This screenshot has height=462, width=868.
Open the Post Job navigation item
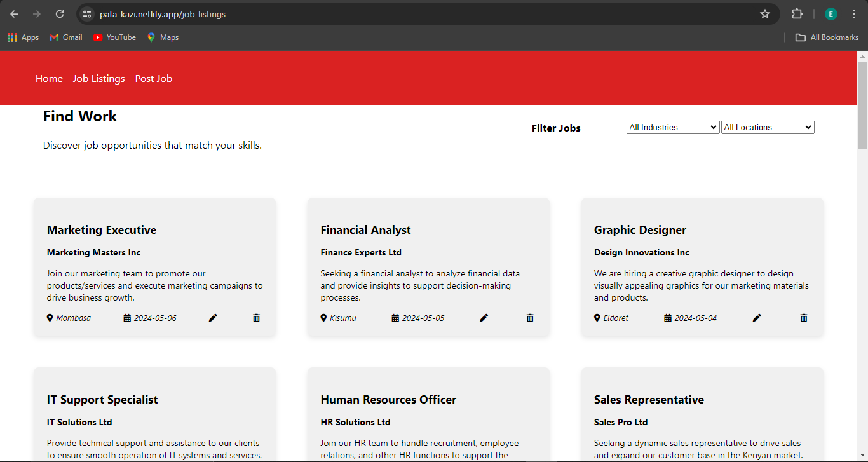pos(154,79)
